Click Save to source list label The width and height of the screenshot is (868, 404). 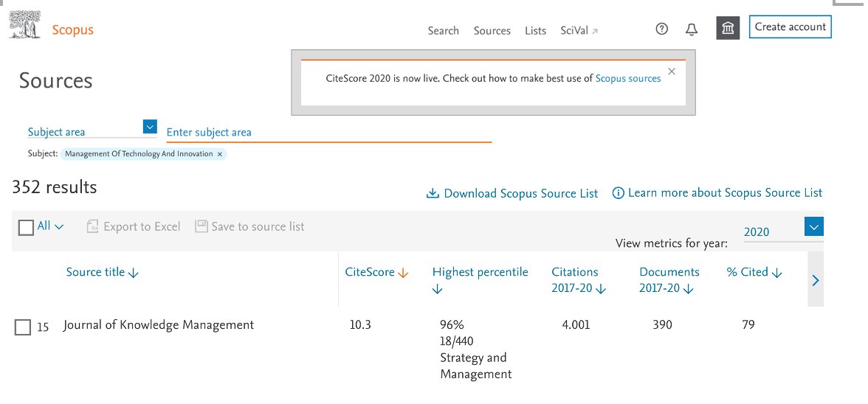[258, 226]
